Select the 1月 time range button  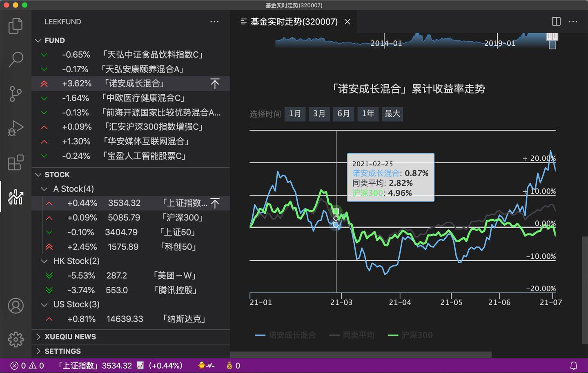click(295, 114)
